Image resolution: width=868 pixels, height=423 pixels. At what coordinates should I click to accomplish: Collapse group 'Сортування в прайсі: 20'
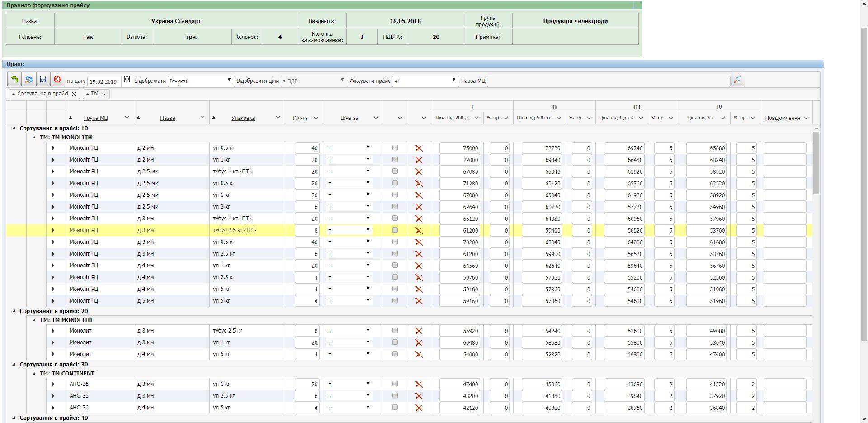[x=14, y=311]
